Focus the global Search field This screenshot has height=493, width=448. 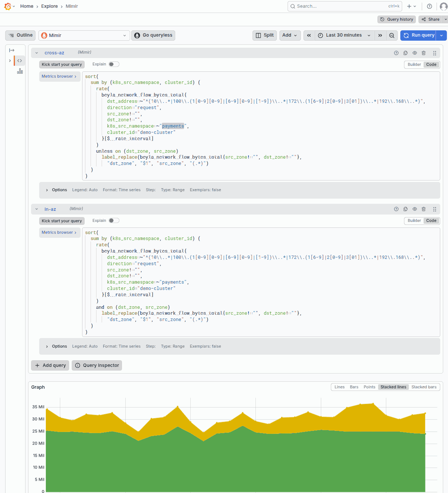coord(345,6)
